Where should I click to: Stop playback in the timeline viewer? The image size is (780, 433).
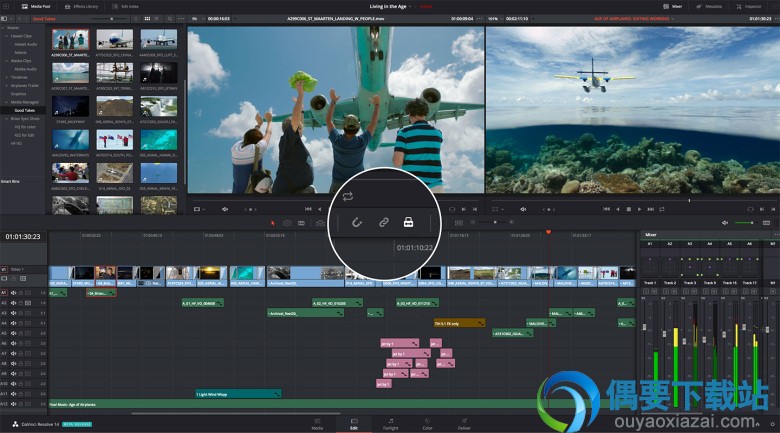tap(628, 209)
